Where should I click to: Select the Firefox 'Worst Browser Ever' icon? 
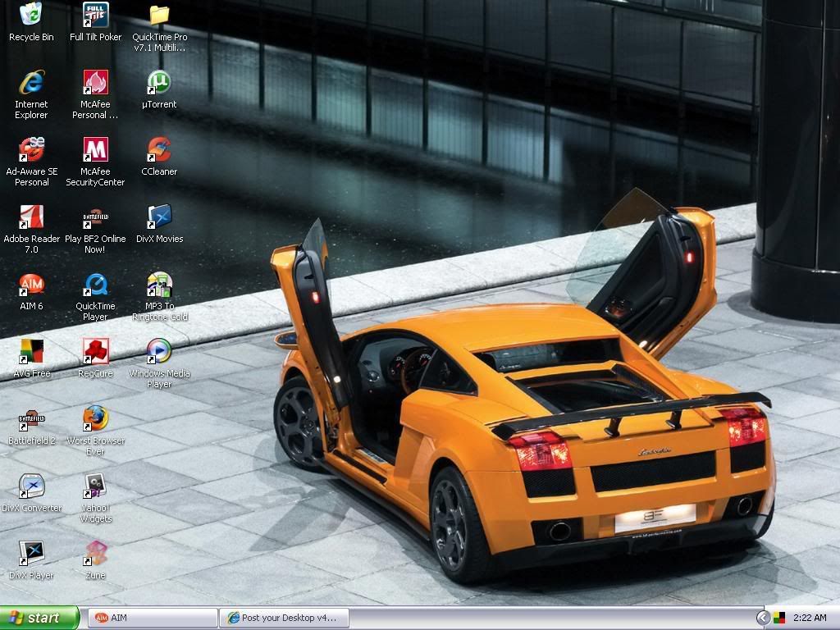[95, 419]
